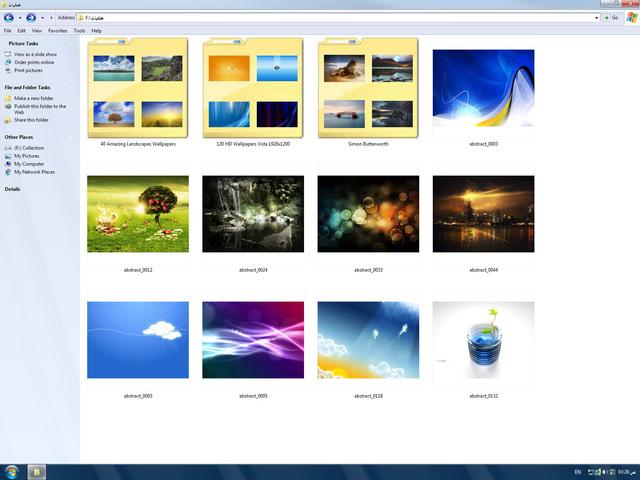Open the Edit menu
Screen dimensions: 640x480
pos(21,31)
